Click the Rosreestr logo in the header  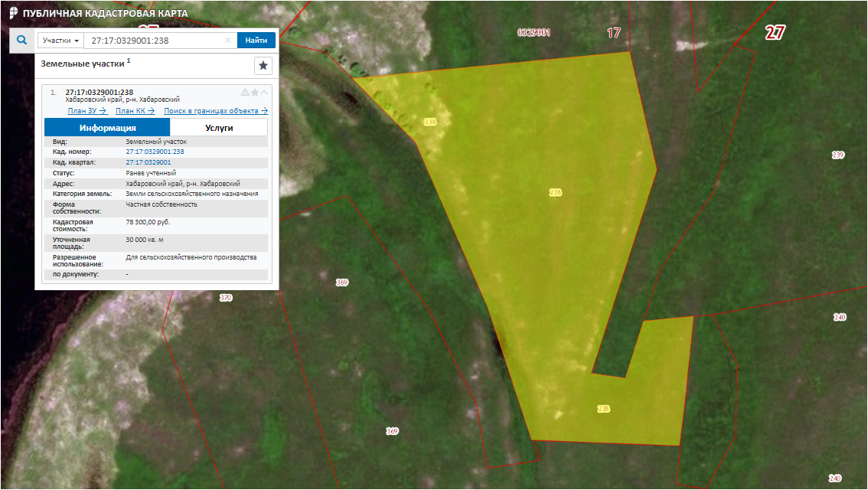pyautogui.click(x=13, y=13)
